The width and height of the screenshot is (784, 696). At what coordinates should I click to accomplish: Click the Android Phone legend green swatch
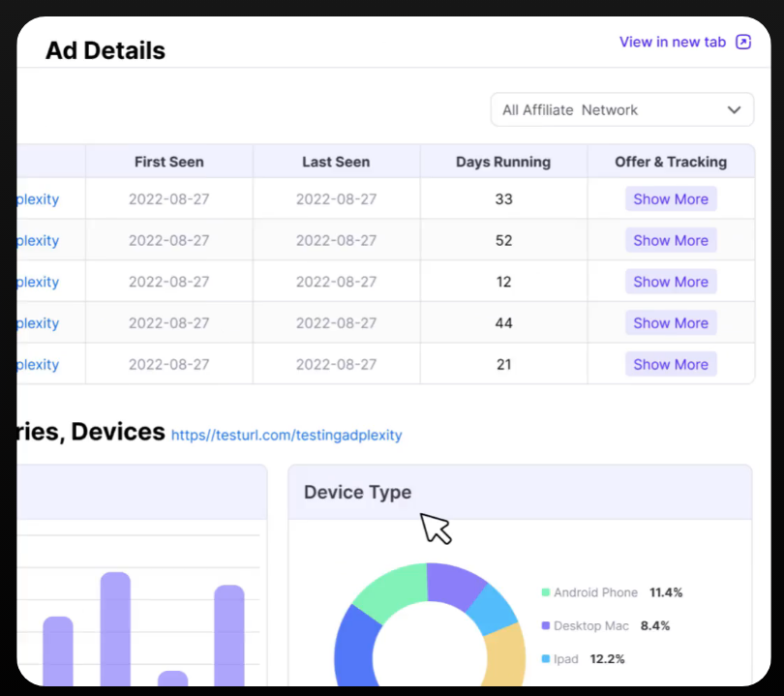coord(546,592)
